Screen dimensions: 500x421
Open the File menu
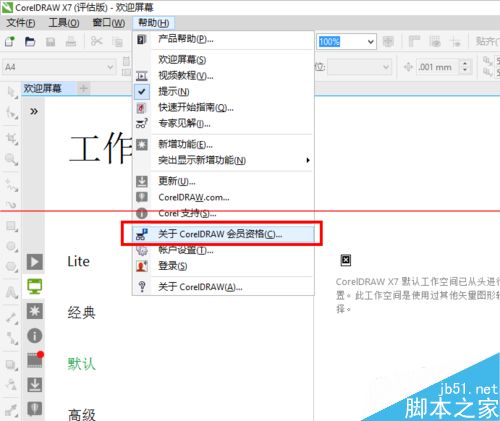pos(21,23)
